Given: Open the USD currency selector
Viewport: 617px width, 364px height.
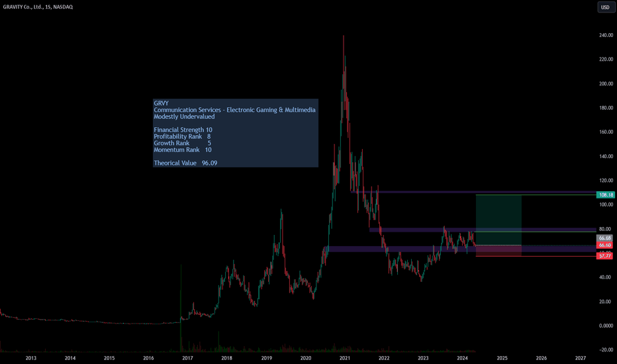Looking at the screenshot, I should point(605,7).
